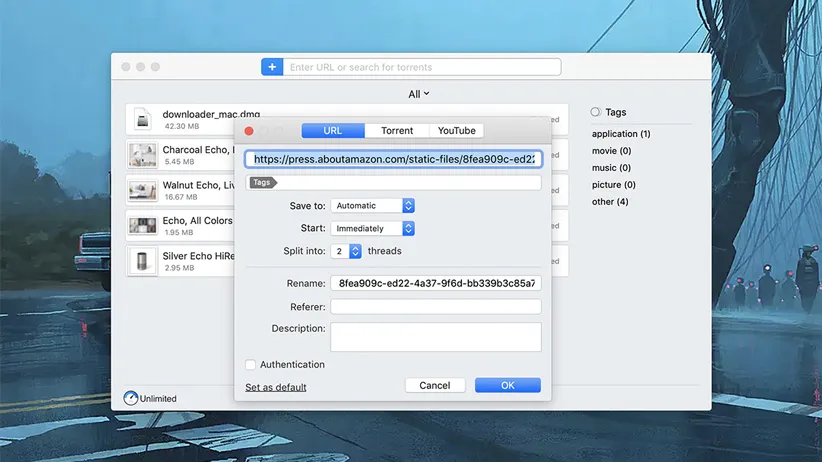
Task: Click the Charcoal Echo thumbnail icon
Action: (143, 155)
